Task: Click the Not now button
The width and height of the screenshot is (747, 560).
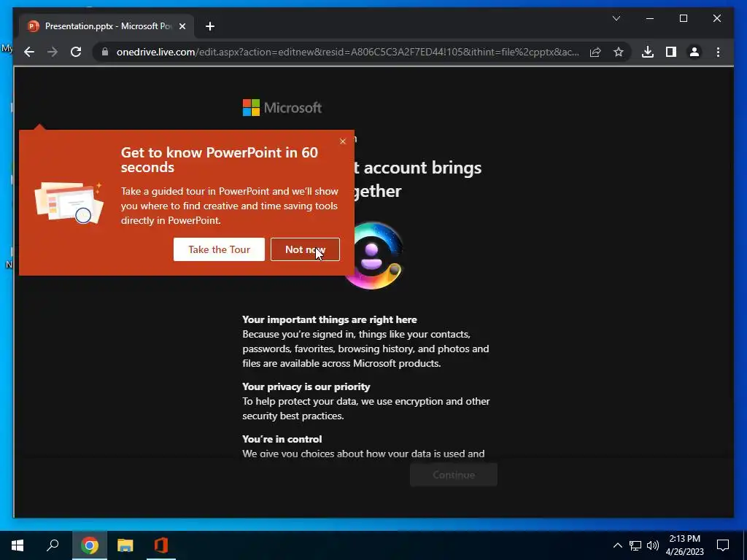Action: 305,249
